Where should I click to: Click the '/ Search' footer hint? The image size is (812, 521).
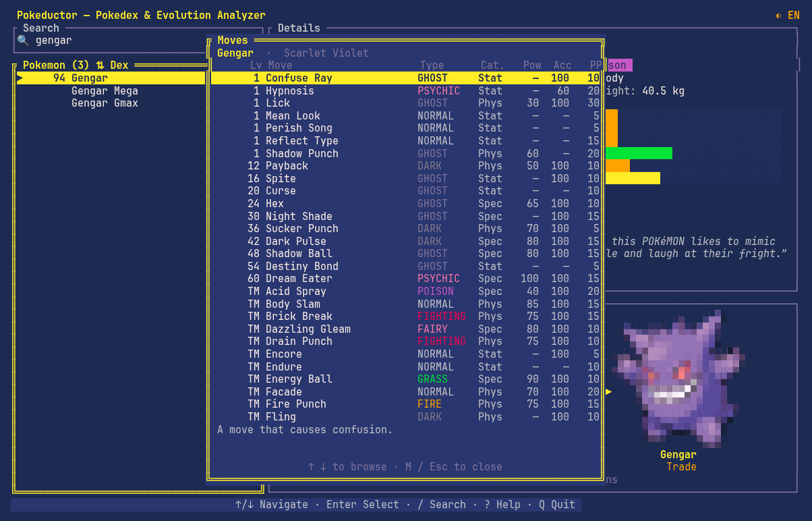(442, 504)
